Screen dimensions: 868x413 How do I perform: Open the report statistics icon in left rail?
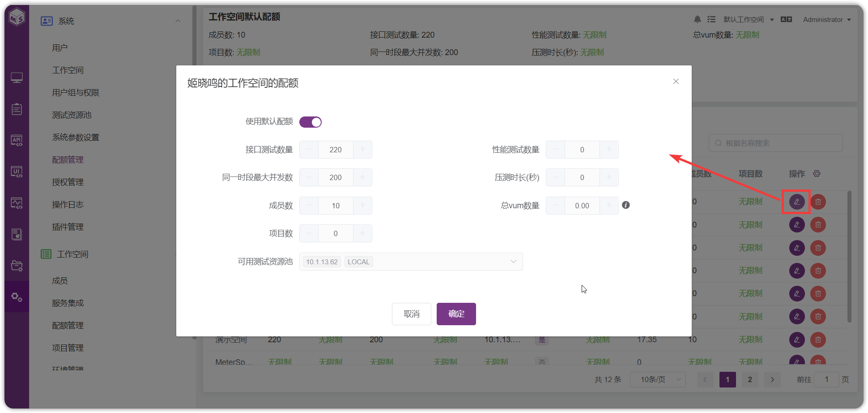point(17,234)
